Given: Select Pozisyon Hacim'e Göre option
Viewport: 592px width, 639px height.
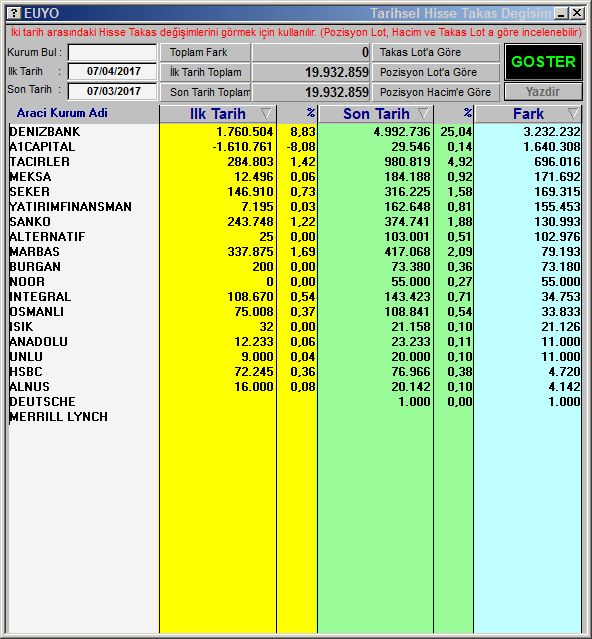Looking at the screenshot, I should coord(436,92).
